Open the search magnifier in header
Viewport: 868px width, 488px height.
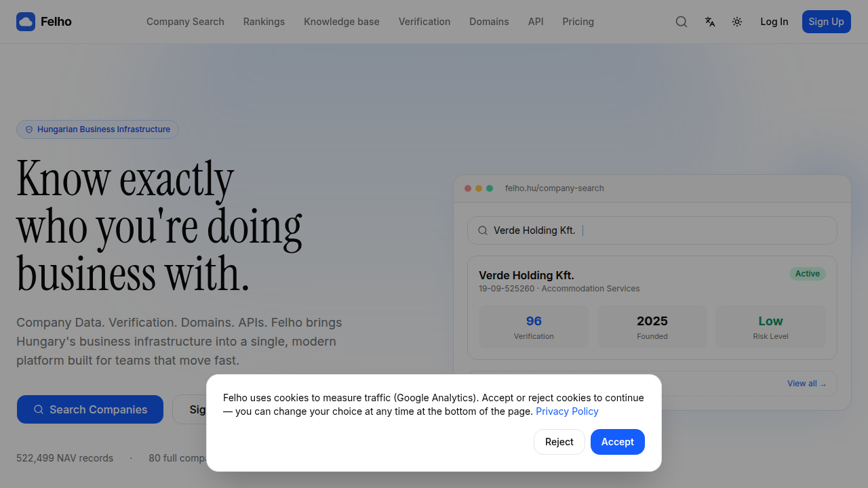(x=682, y=22)
